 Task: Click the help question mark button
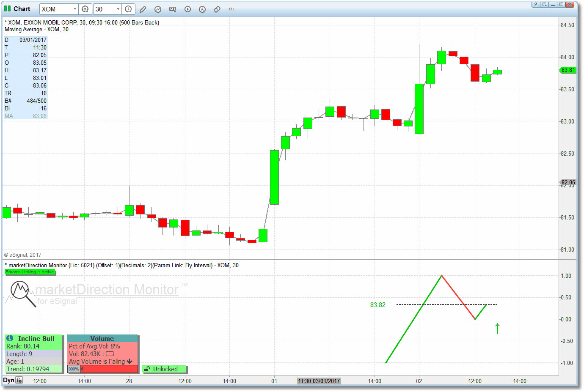coord(536,4)
